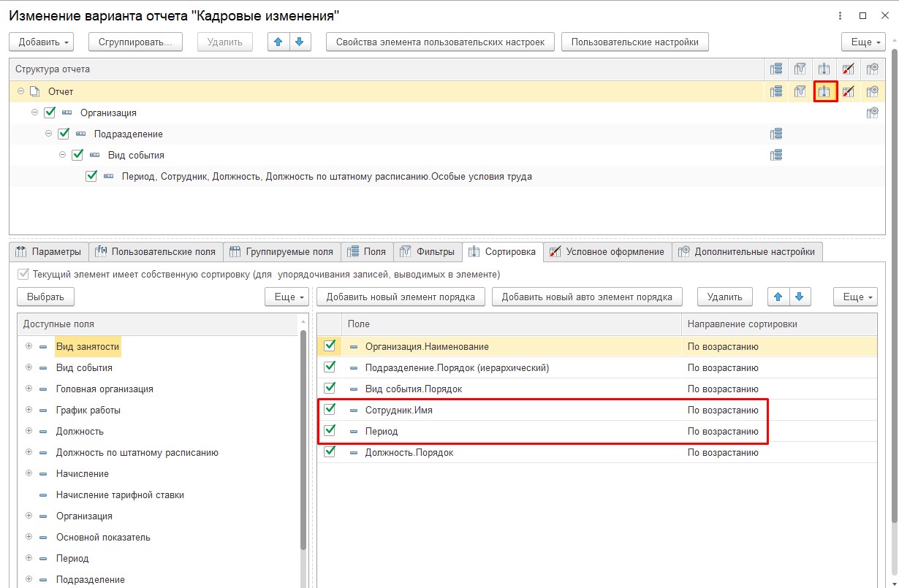Image resolution: width=899 pixels, height=588 pixels.
Task: Open gear settings icon in Отчет row
Action: click(x=872, y=91)
